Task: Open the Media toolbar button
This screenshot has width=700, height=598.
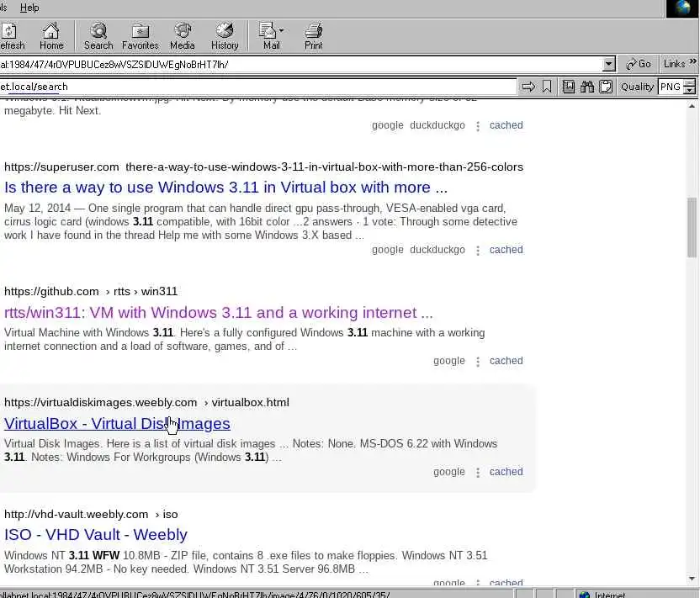Action: [182, 36]
